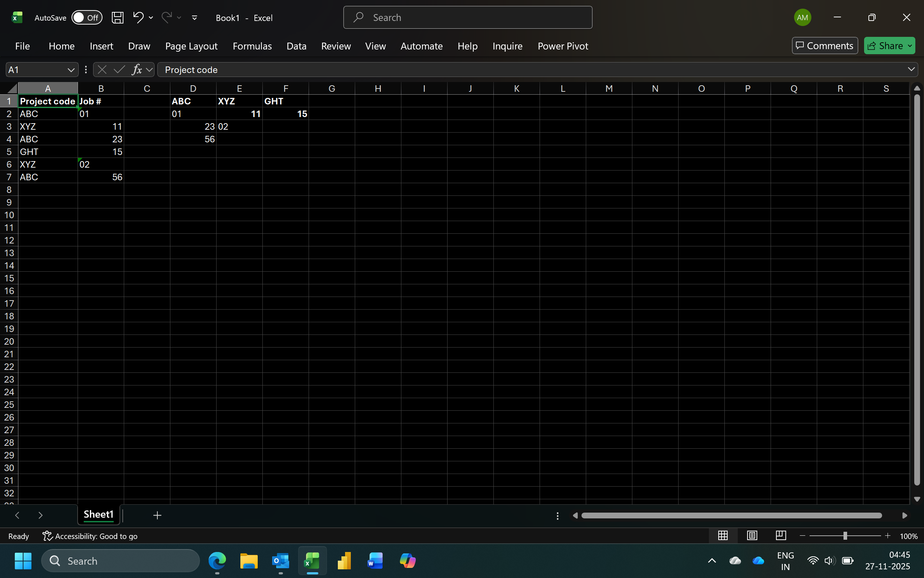Select cell A5 containing GHT
924x578 pixels.
[x=48, y=152]
